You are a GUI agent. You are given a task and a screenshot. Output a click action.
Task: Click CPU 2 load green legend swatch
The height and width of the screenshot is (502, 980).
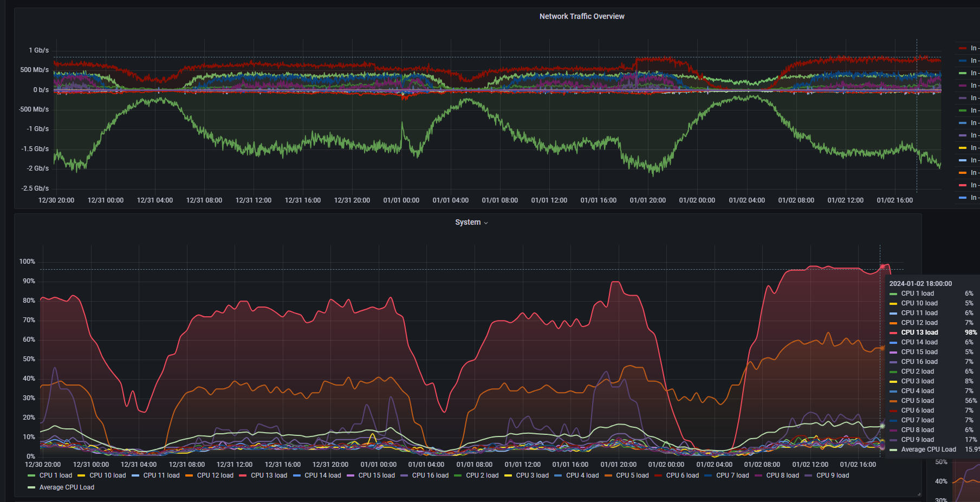(x=458, y=475)
